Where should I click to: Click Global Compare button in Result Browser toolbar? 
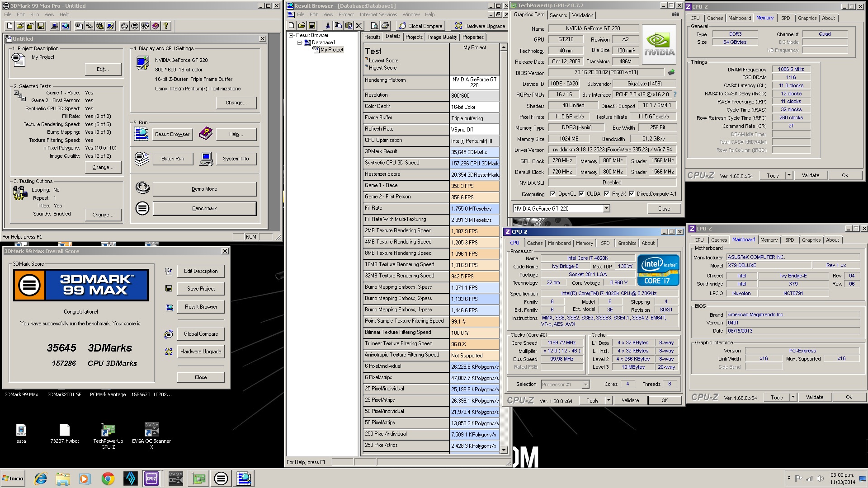(x=421, y=26)
